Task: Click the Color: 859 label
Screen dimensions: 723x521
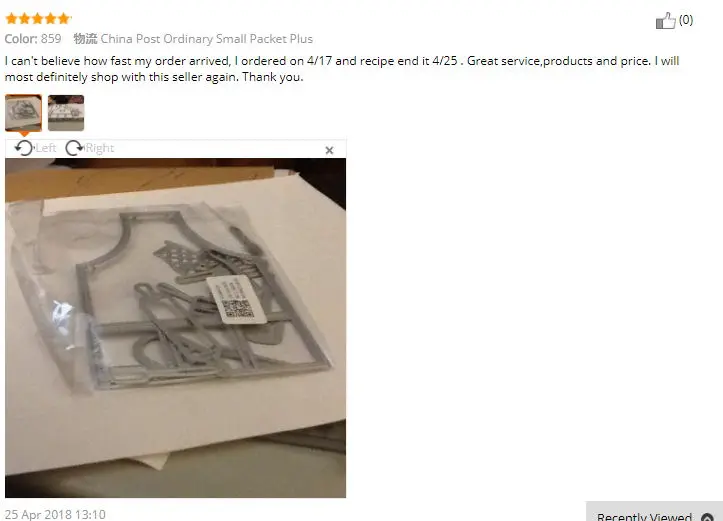Action: [x=33, y=39]
